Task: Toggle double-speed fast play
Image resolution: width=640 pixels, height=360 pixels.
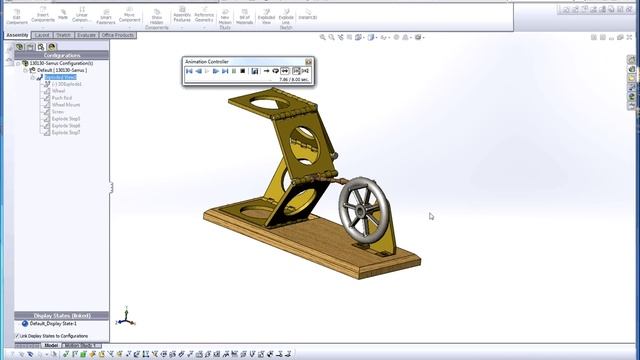Action: [x=305, y=71]
